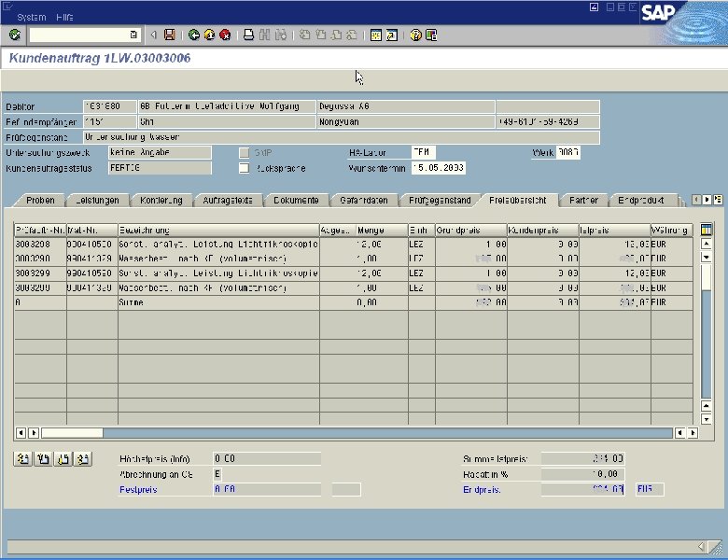
Task: Open the command field history dropdown
Action: click(x=133, y=35)
